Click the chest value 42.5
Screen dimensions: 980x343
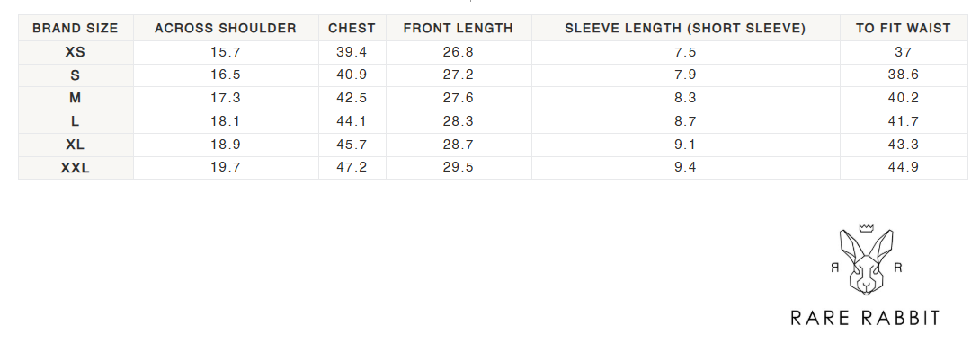352,98
